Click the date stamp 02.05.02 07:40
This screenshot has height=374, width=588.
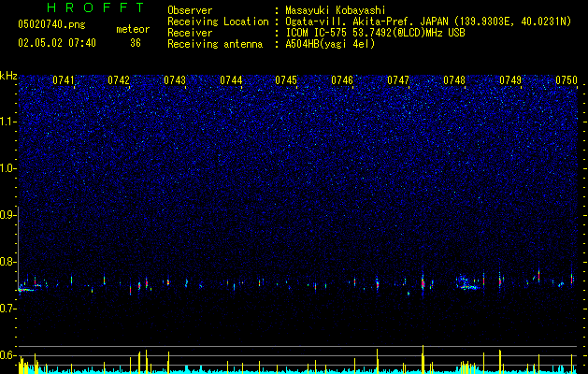[x=57, y=43]
